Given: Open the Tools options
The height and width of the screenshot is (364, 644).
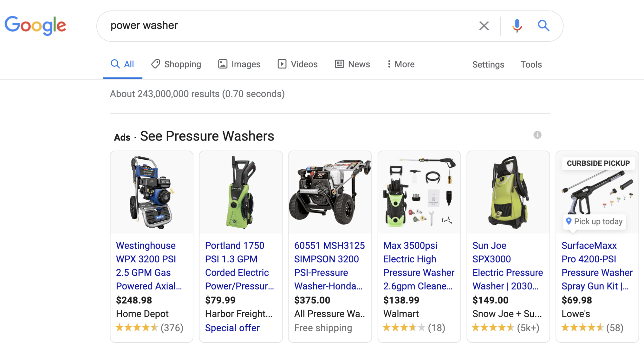Looking at the screenshot, I should [x=531, y=64].
